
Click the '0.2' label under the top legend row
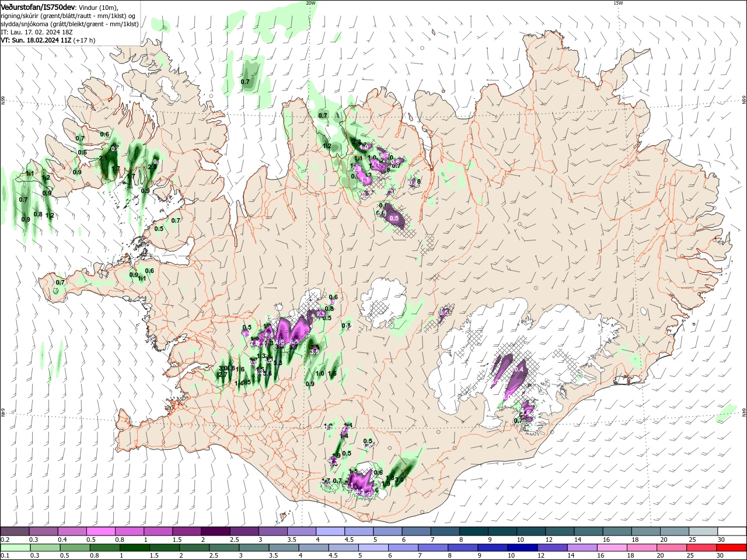pos(5,540)
